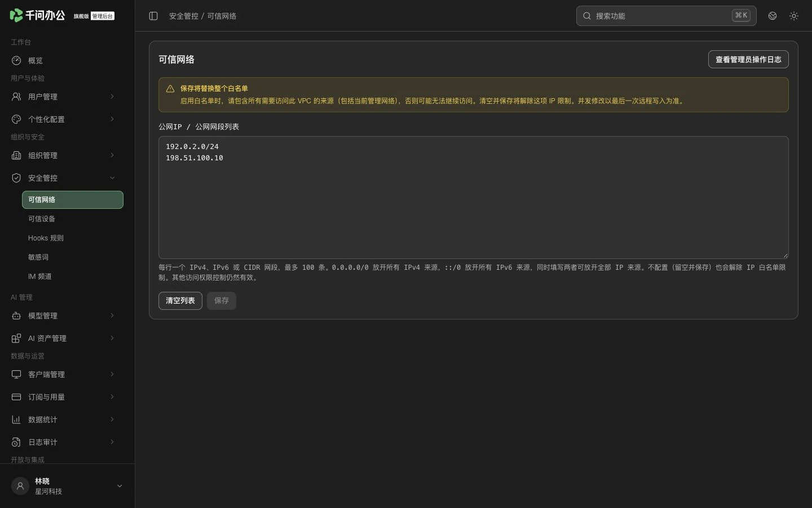The width and height of the screenshot is (812, 508).
Task: Click the ⌘K shortcut badge
Action: (741, 16)
